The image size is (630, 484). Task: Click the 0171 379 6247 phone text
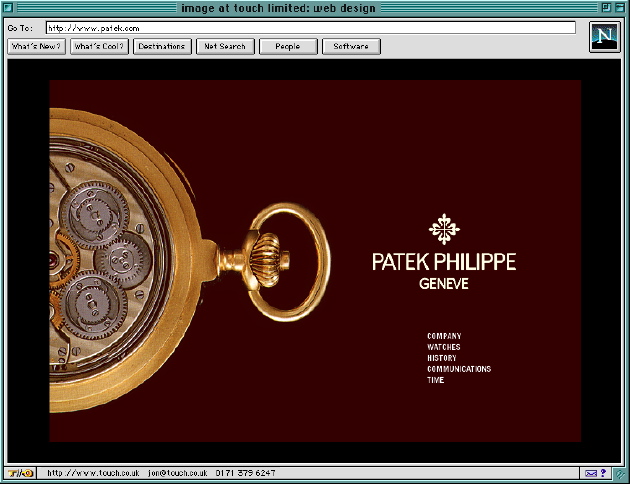tap(245, 473)
